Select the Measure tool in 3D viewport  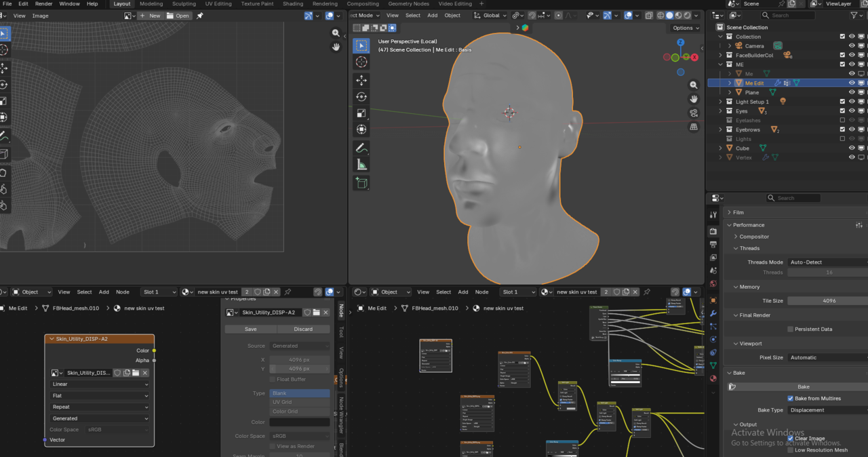(361, 164)
